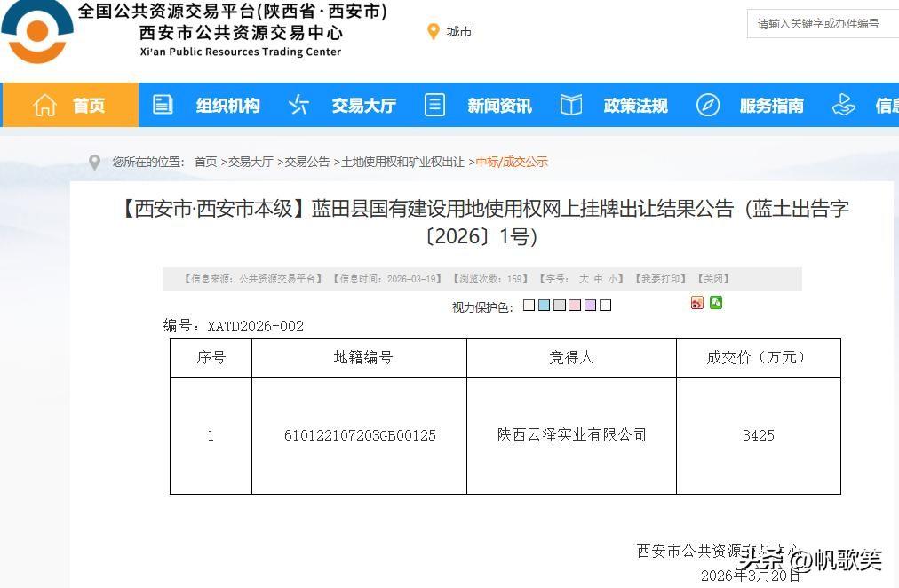Go to 首页 in the breadcrumb
899x588 pixels.
coord(205,163)
